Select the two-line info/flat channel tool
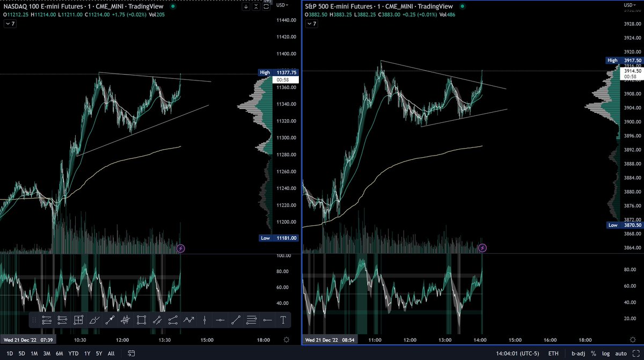The width and height of the screenshot is (644, 360). 173,320
